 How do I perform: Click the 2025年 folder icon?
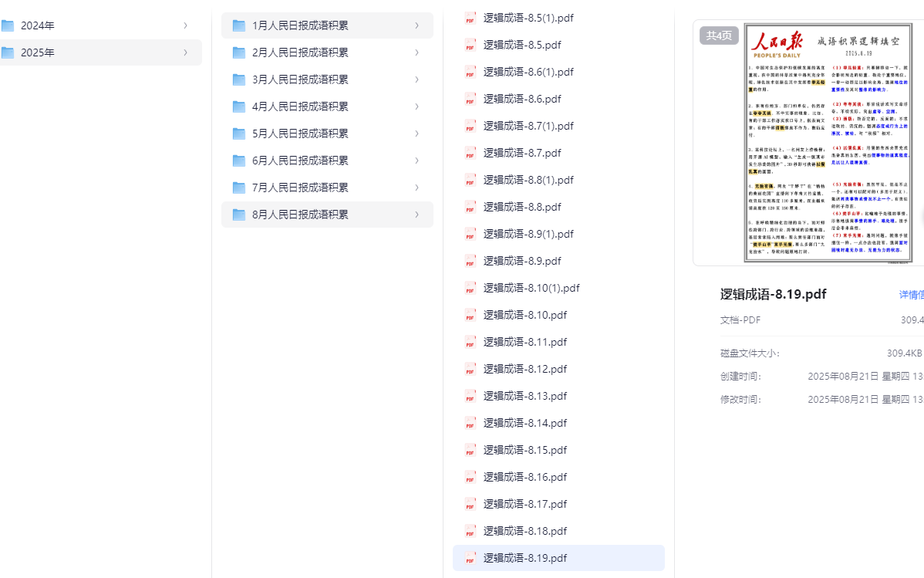tap(7, 52)
